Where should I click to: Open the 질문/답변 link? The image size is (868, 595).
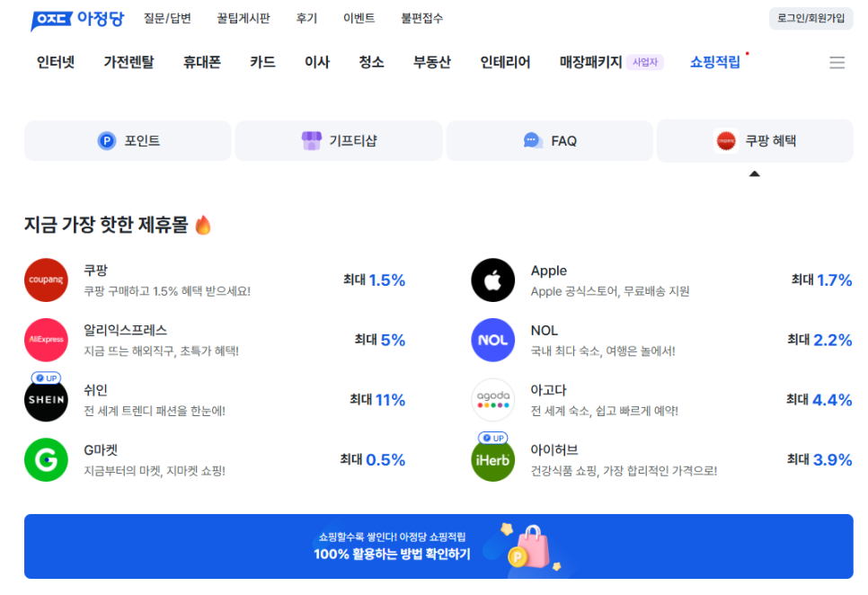pos(167,18)
